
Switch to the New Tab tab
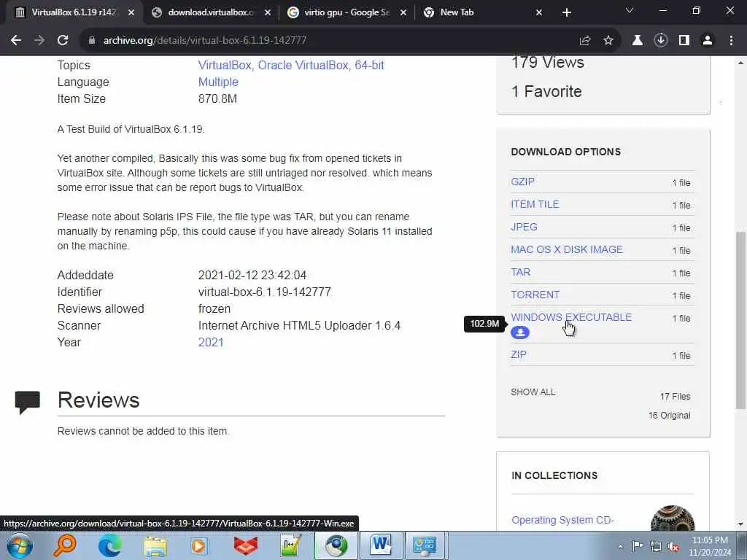tap(481, 12)
